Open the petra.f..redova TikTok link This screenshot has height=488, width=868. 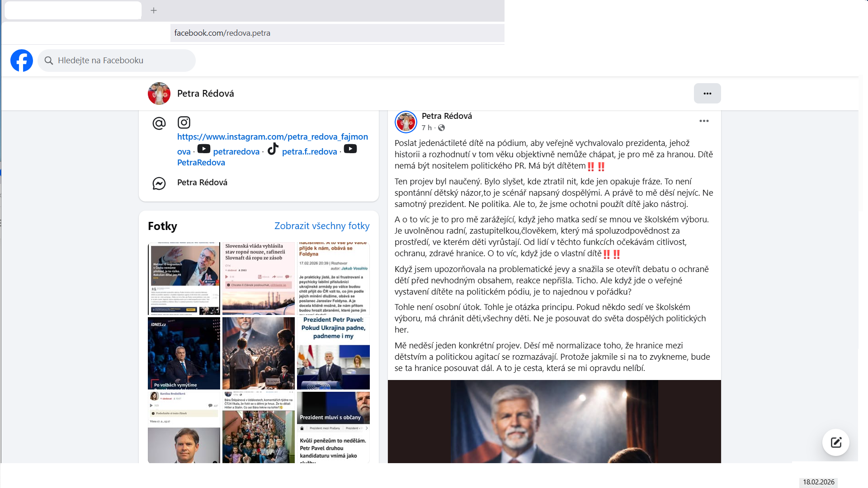[x=309, y=152]
